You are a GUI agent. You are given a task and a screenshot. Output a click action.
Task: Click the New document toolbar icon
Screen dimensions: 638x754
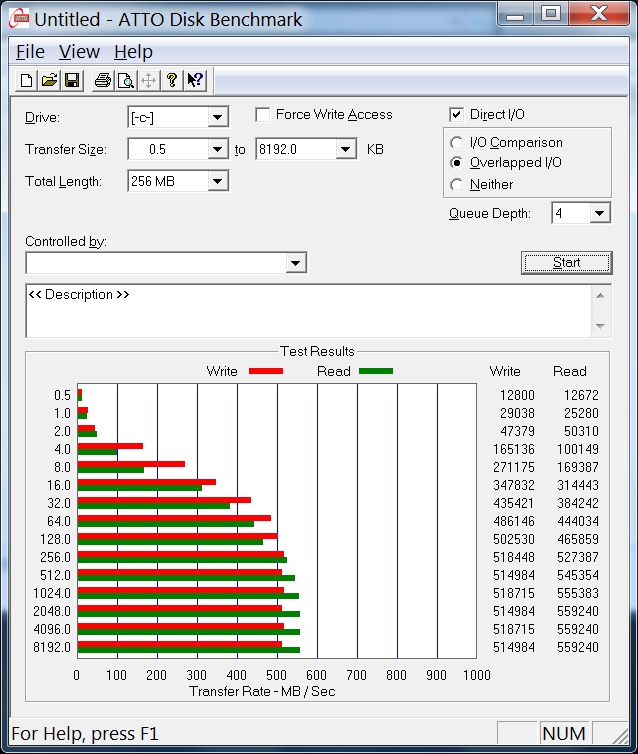tap(26, 80)
